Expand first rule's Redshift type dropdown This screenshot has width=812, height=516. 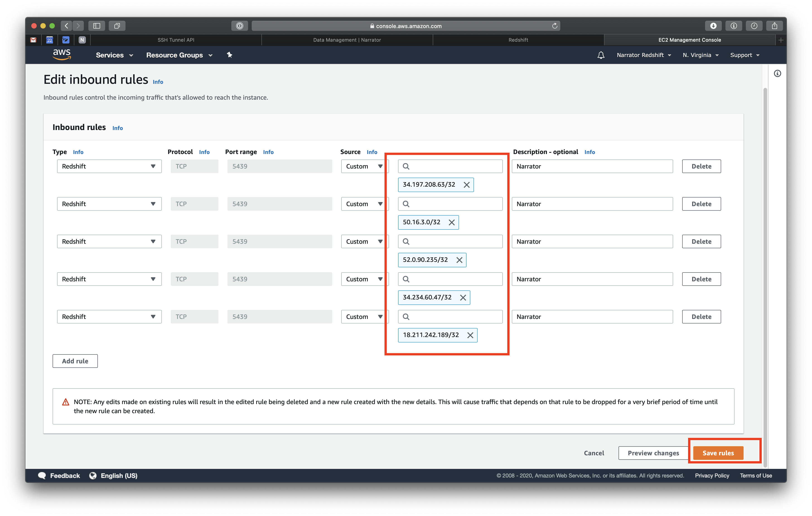(109, 166)
